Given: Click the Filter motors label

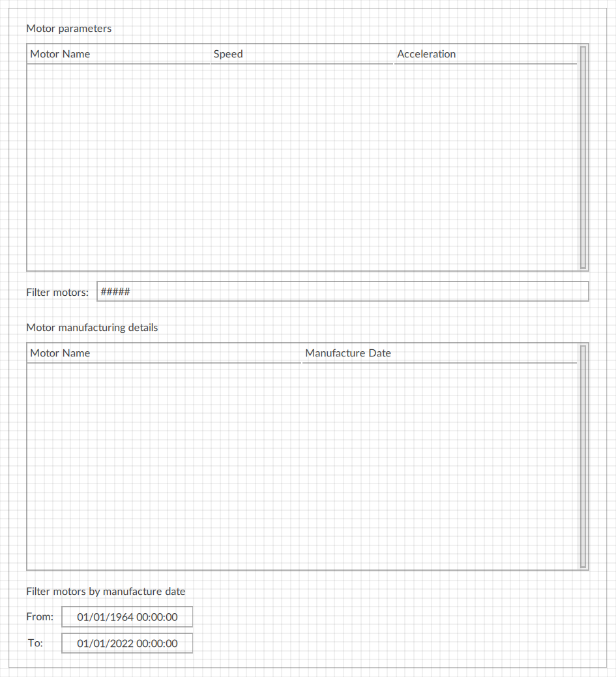Looking at the screenshot, I should pyautogui.click(x=57, y=292).
